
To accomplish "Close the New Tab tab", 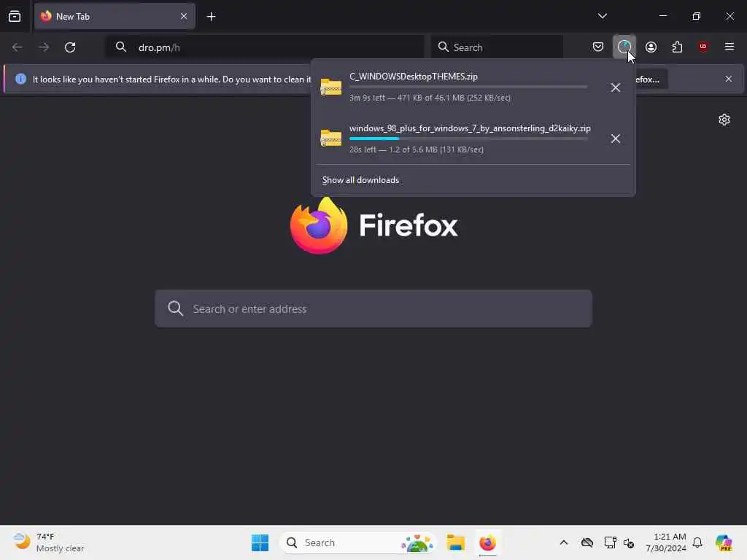I will (183, 16).
